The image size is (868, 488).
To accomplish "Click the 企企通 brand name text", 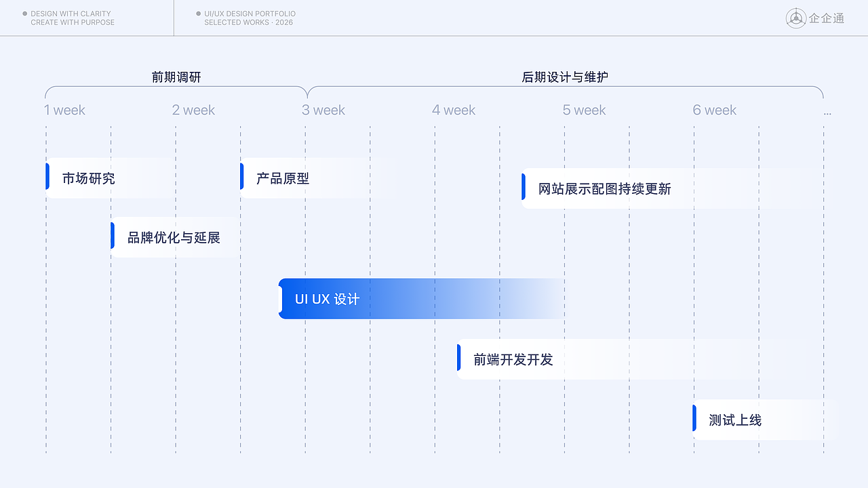I will coord(827,19).
